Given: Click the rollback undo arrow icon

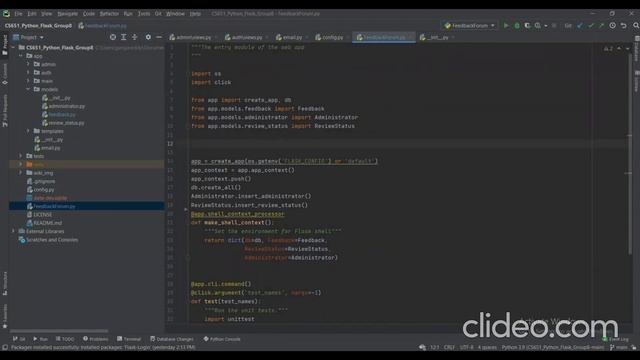Looking at the screenshot, I should [624, 25].
